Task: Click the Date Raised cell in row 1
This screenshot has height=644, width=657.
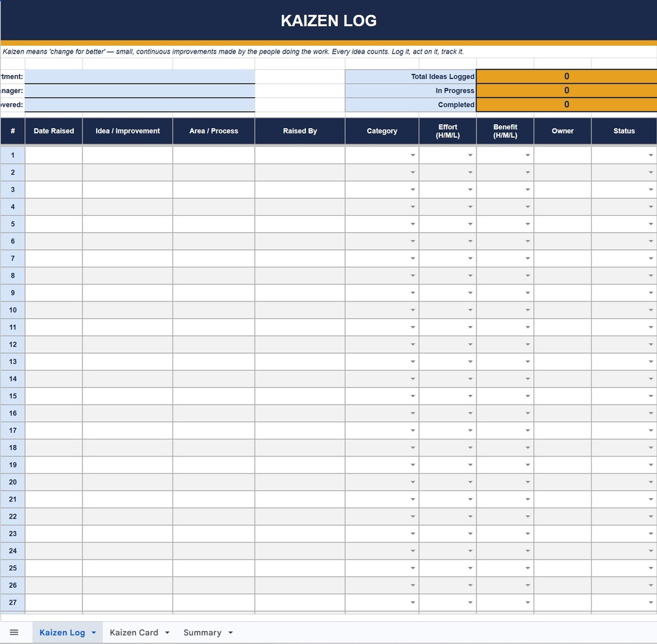Action: (54, 156)
